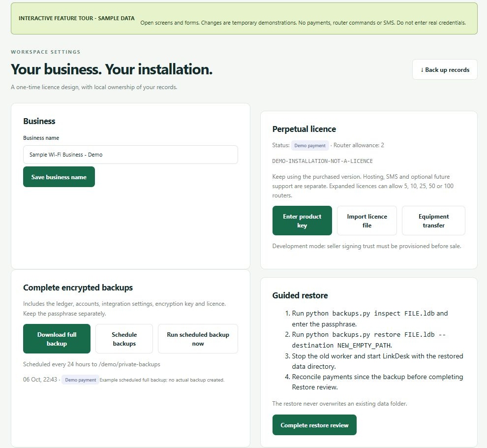
Task: Open the Enter product key dialog
Action: pos(302,221)
